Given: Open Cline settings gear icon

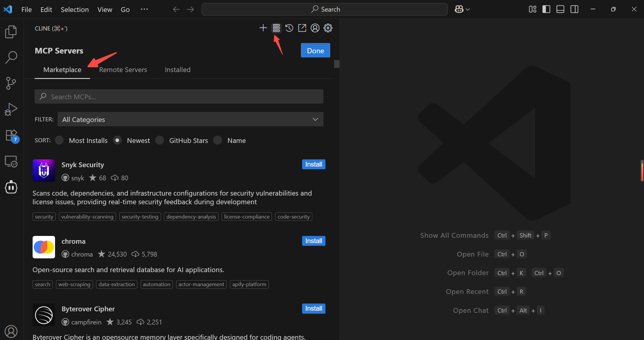Looking at the screenshot, I should tap(328, 28).
